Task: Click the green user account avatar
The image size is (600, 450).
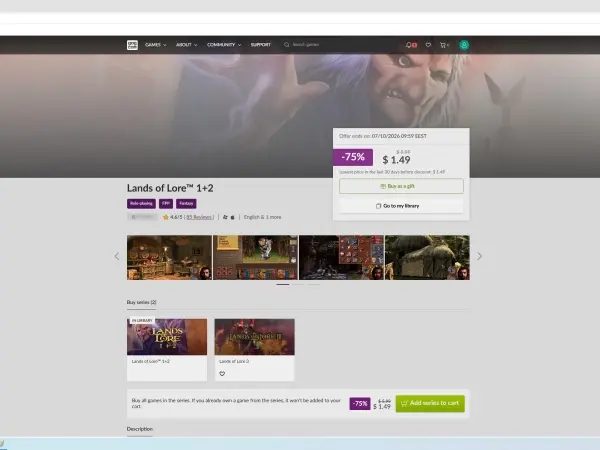Action: (464, 45)
